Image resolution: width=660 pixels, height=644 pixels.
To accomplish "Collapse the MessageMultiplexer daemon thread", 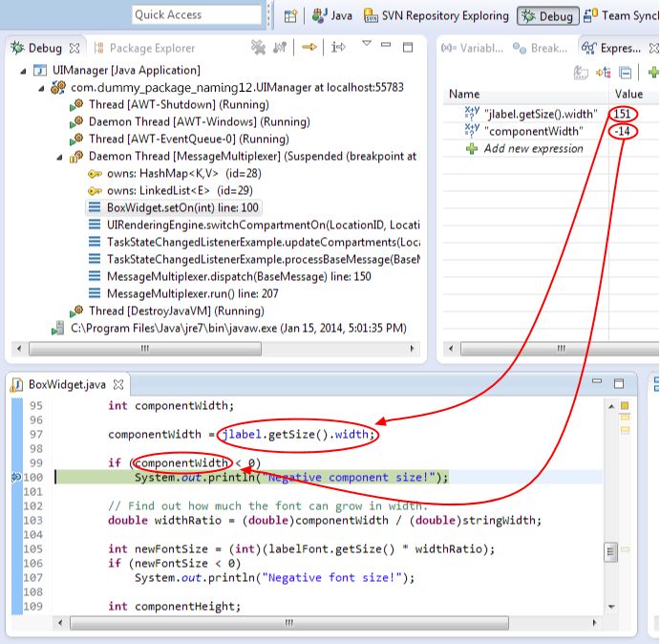I will (59, 158).
